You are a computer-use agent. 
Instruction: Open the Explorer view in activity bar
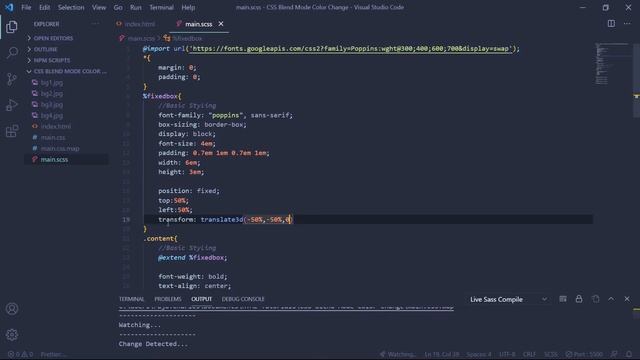[x=12, y=27]
